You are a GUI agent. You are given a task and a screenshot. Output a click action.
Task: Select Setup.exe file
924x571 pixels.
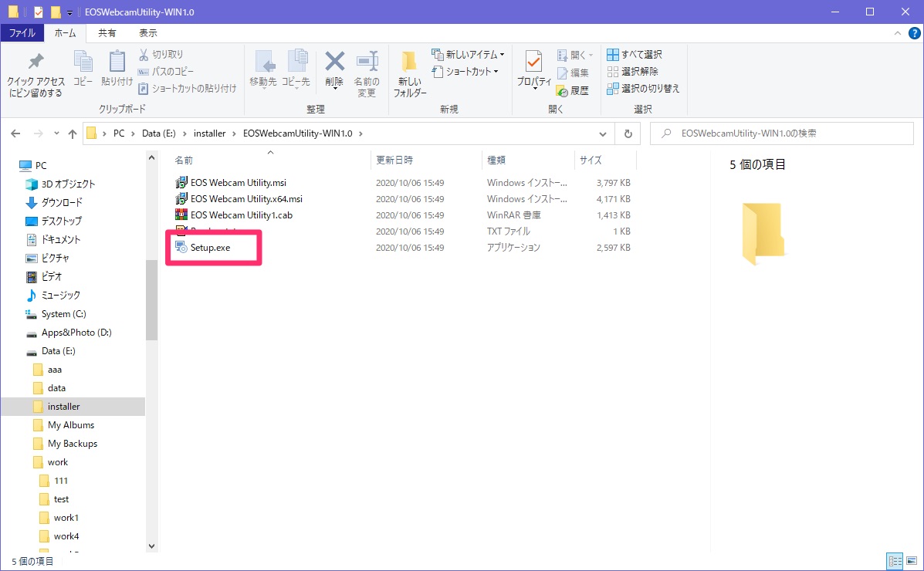click(x=211, y=248)
